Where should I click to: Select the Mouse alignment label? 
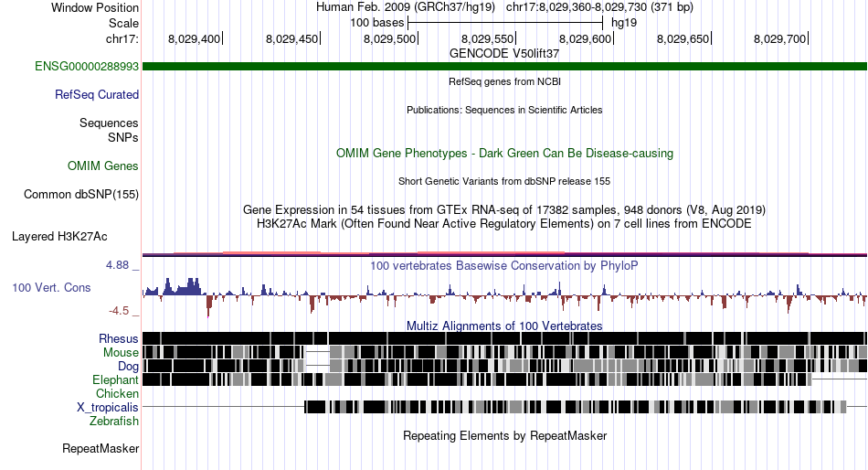pyautogui.click(x=121, y=353)
